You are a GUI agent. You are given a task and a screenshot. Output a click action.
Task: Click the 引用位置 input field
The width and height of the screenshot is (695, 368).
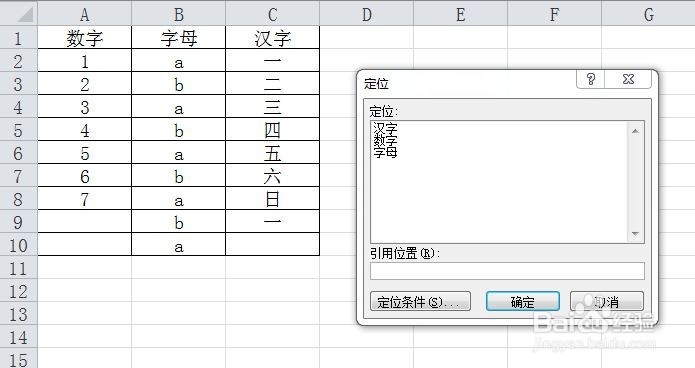click(x=507, y=271)
